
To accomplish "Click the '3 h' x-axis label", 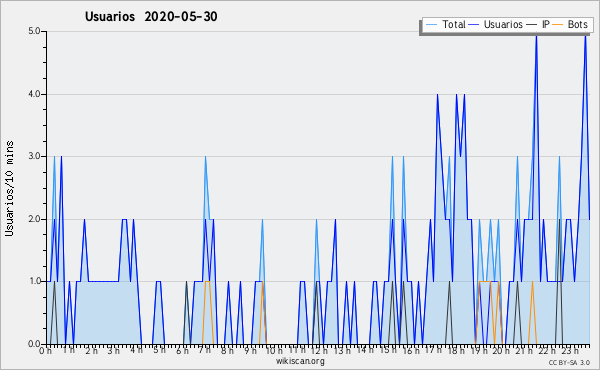I will [x=114, y=351].
